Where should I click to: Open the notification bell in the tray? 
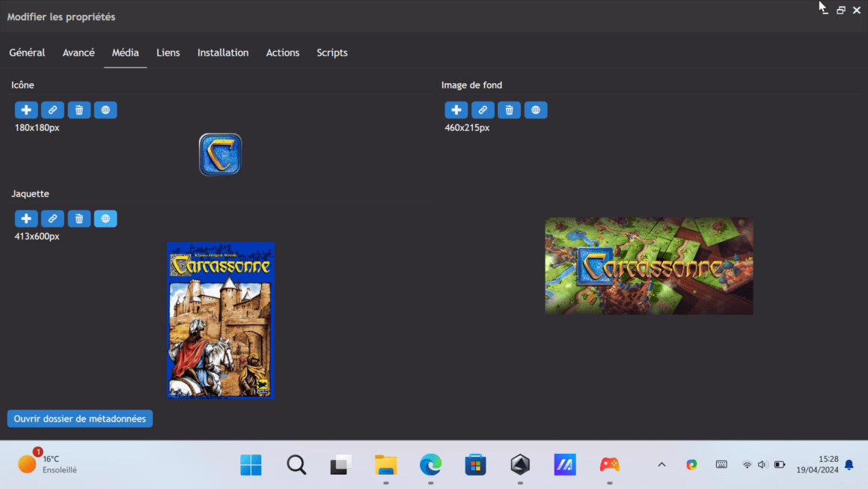point(849,464)
